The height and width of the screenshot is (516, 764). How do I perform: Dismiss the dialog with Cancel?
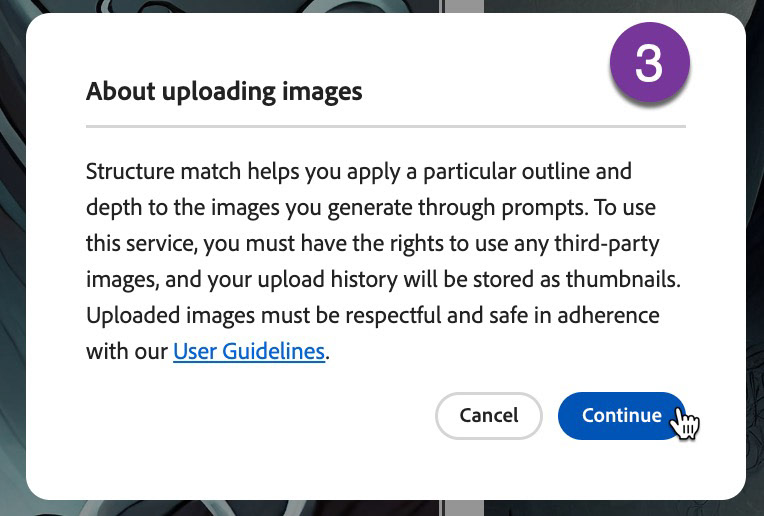(x=489, y=416)
